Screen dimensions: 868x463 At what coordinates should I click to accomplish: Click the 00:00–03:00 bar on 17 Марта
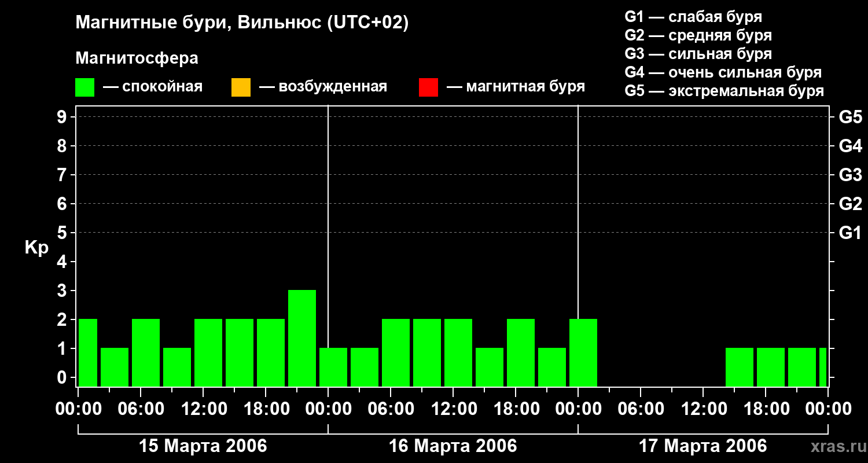tap(583, 352)
